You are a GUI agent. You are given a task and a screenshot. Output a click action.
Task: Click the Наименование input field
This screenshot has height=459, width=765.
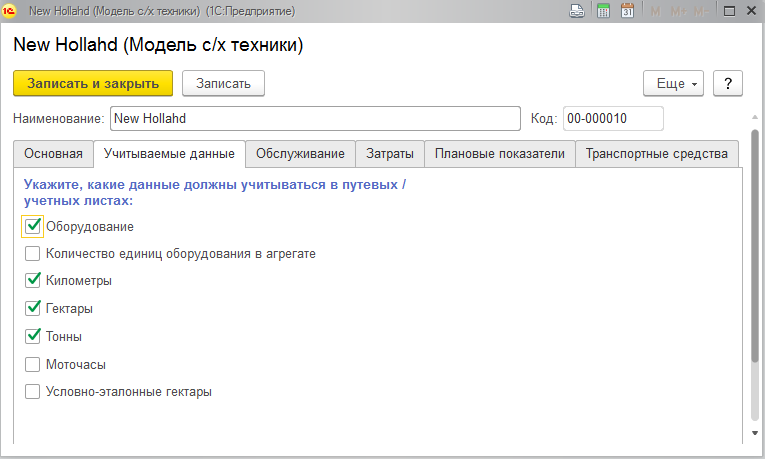click(x=315, y=119)
